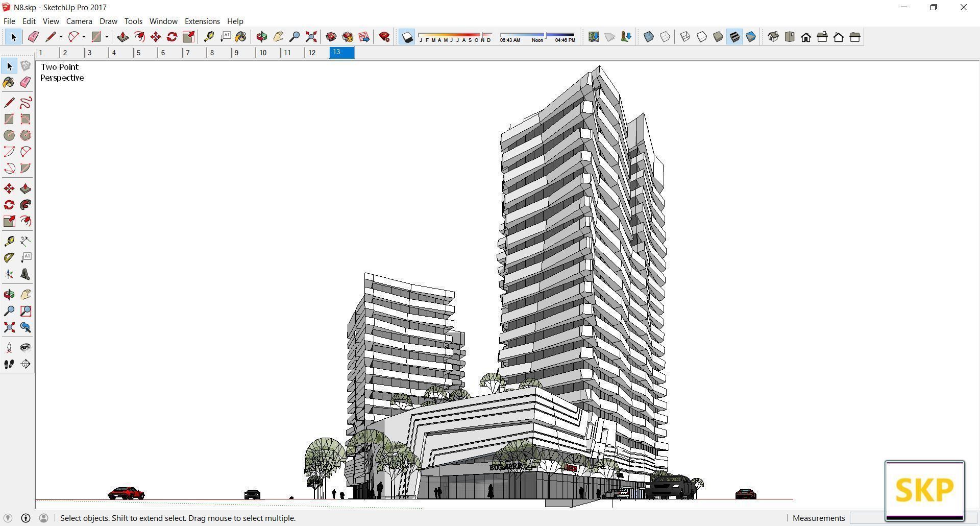Switch to scene tab 8
The image size is (980, 526).
(219, 53)
